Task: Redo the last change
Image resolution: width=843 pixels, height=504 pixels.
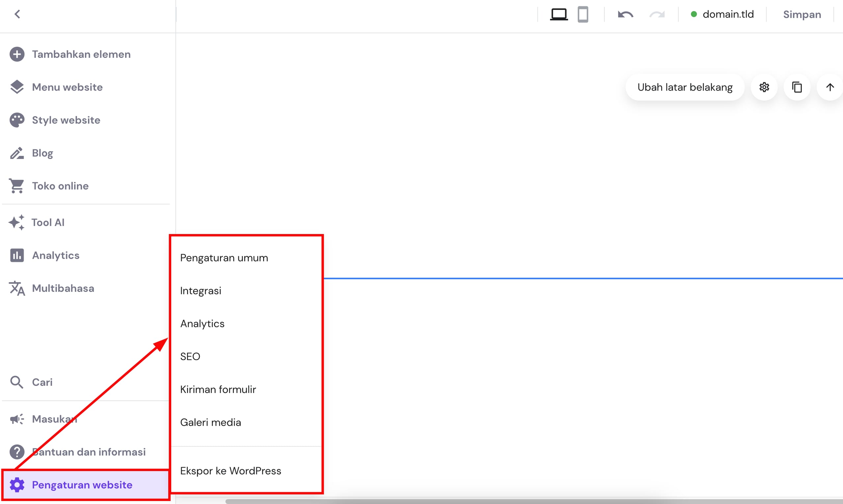Action: [657, 14]
